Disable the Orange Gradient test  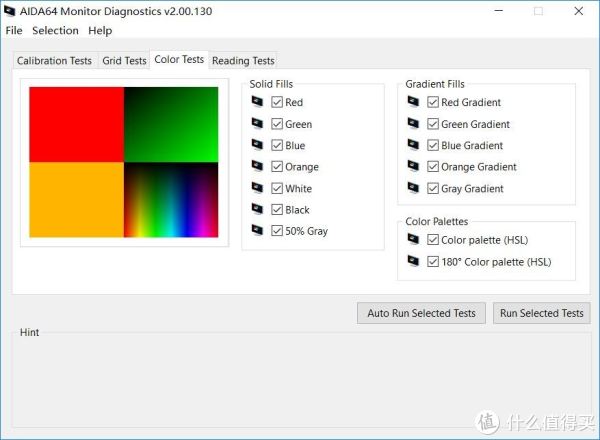[x=433, y=166]
